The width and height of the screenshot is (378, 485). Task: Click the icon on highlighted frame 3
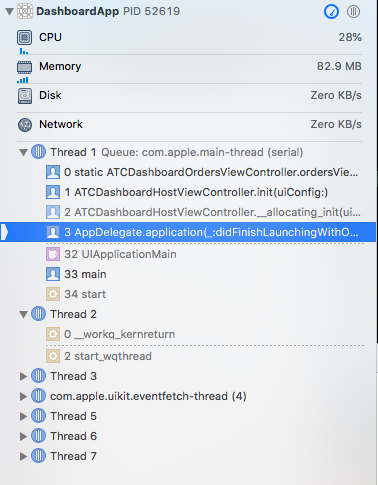(x=53, y=232)
